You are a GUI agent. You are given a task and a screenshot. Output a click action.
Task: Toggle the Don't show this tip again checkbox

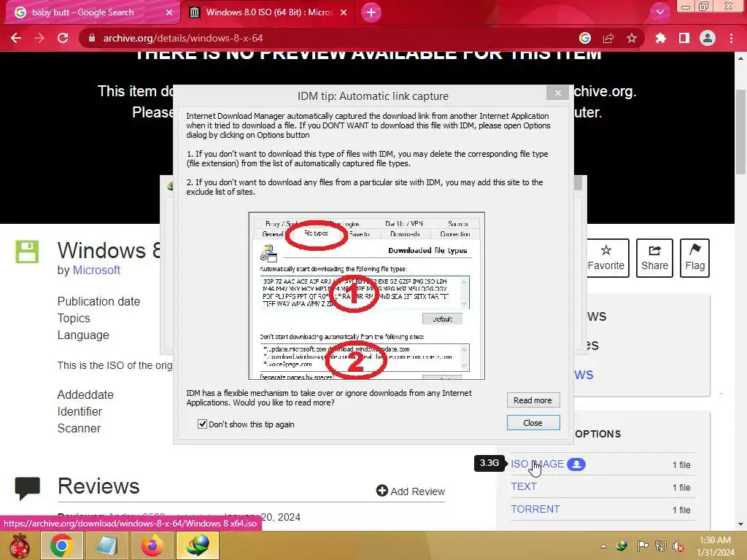[202, 424]
